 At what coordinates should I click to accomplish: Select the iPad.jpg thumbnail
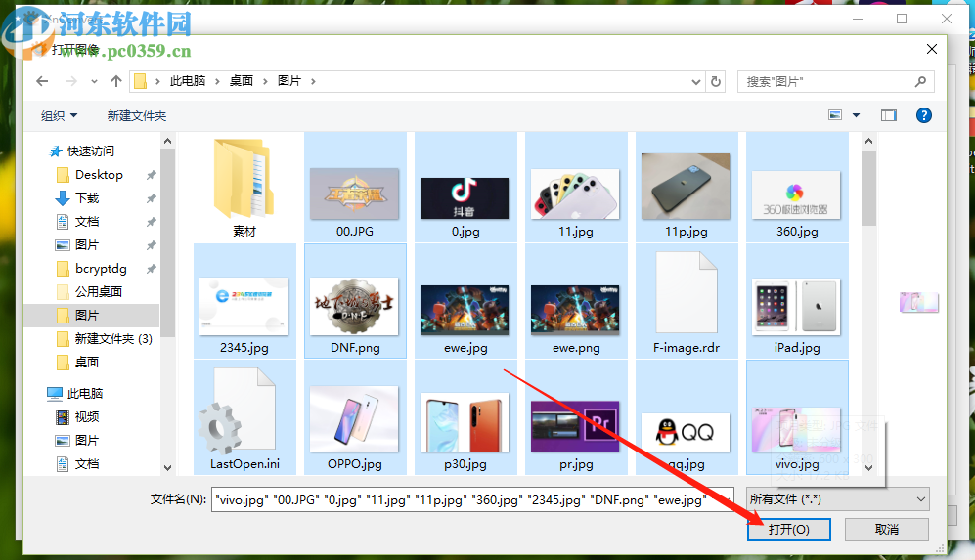(797, 307)
